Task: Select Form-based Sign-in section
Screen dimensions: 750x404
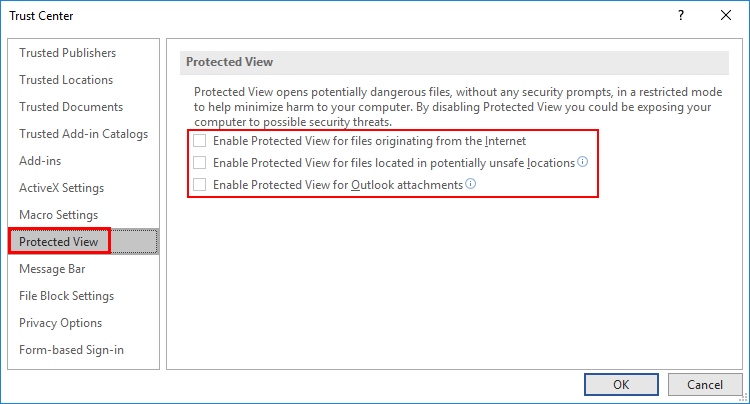Action: pos(71,350)
